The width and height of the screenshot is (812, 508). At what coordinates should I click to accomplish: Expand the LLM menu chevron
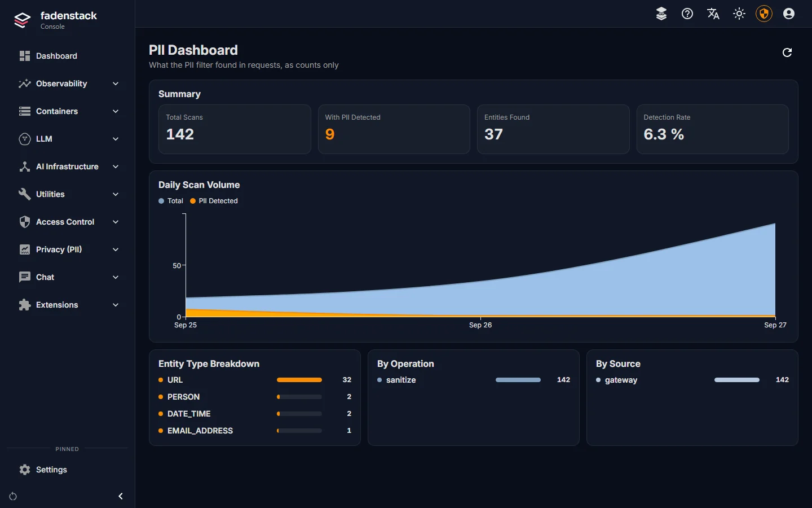(116, 139)
